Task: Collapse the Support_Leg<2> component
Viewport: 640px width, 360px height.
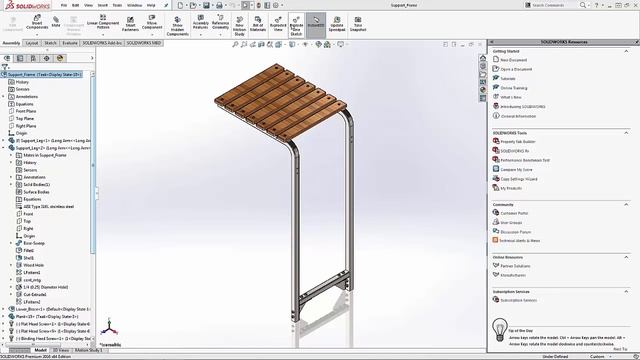Action: coord(4,148)
